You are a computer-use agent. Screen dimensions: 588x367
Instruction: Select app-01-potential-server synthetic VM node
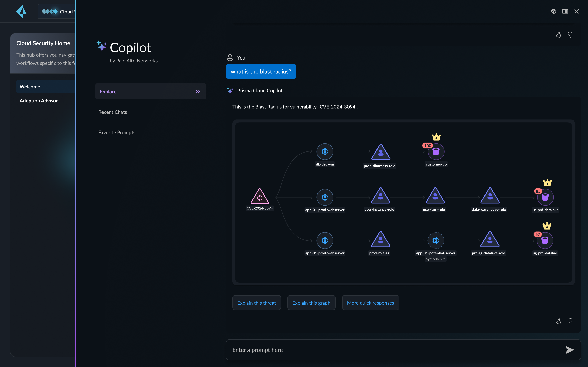436,241
